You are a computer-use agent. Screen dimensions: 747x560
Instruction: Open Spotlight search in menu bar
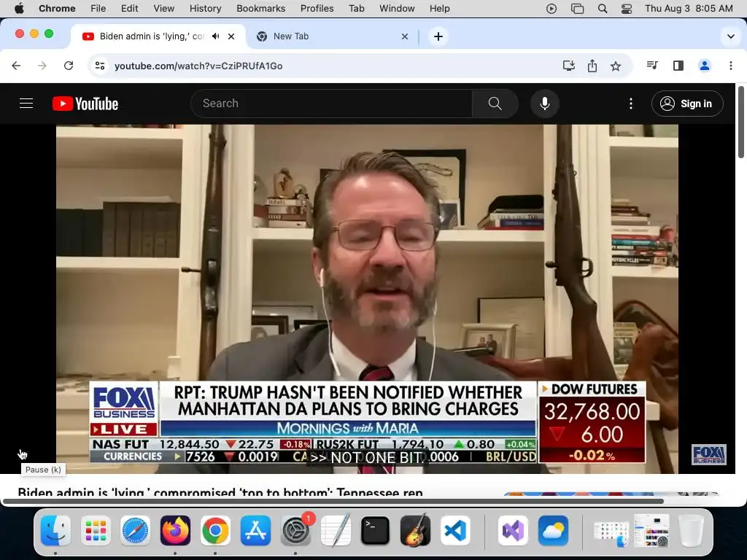pyautogui.click(x=602, y=9)
